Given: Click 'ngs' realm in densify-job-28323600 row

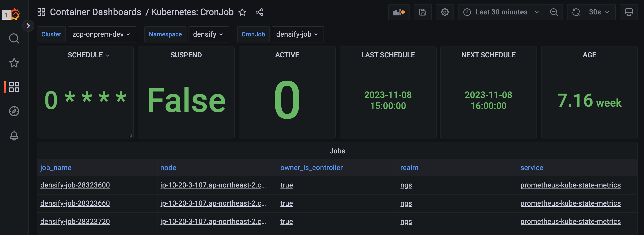Looking at the screenshot, I should 406,185.
